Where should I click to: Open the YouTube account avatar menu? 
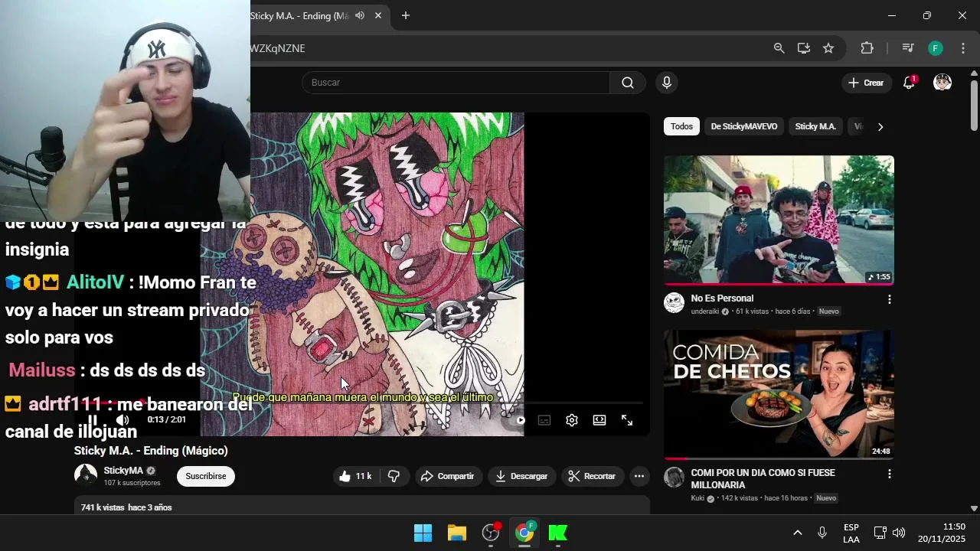942,83
